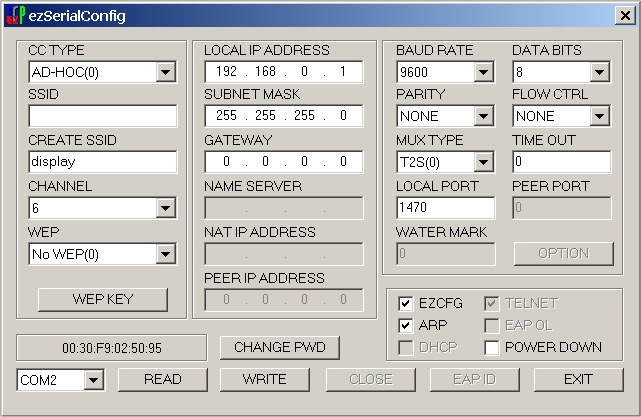Close the ezSerialConfig window

coord(625,16)
